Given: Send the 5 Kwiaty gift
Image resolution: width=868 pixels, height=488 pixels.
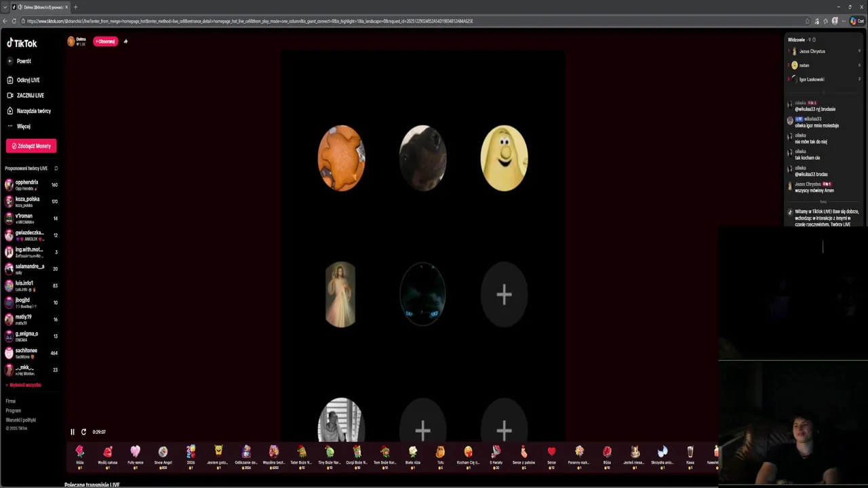Looking at the screenshot, I should tap(496, 456).
